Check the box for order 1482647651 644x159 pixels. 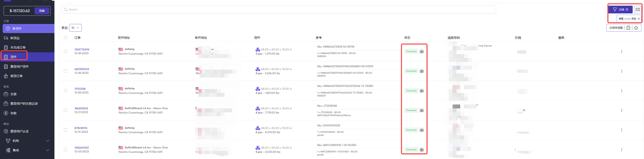pos(65,150)
